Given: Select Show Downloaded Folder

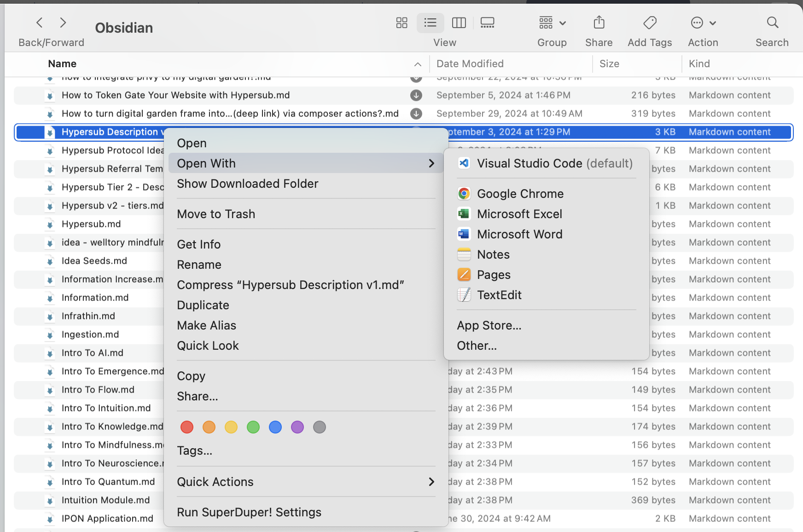Looking at the screenshot, I should 306,184.
